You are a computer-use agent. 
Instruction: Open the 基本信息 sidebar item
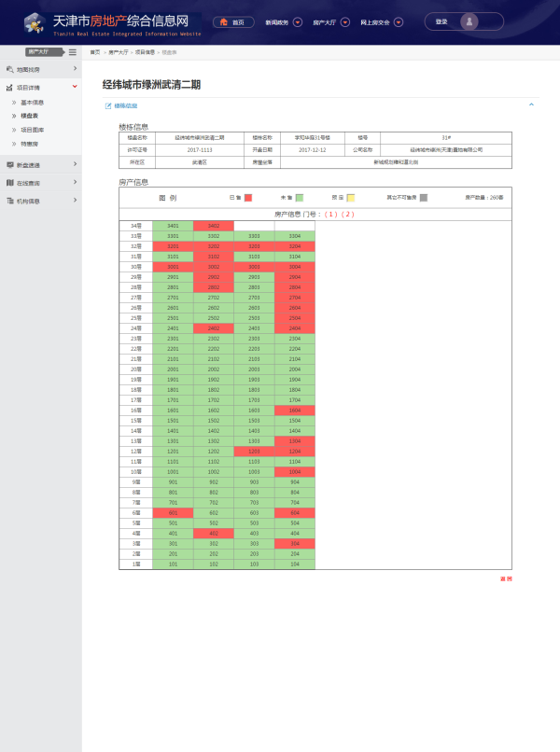(x=32, y=103)
